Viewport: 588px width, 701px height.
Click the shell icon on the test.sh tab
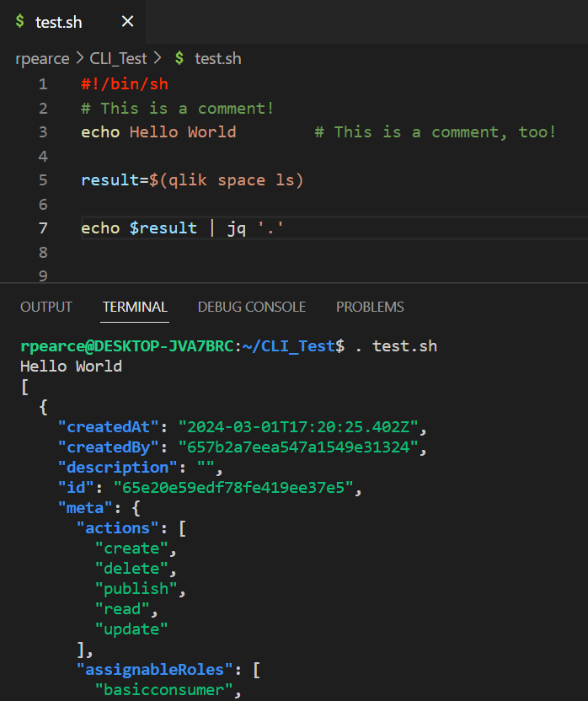click(x=19, y=22)
